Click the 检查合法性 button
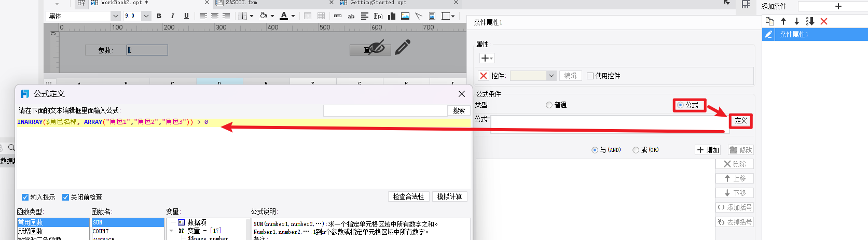Viewport: 868px width, 240px height. click(x=408, y=196)
